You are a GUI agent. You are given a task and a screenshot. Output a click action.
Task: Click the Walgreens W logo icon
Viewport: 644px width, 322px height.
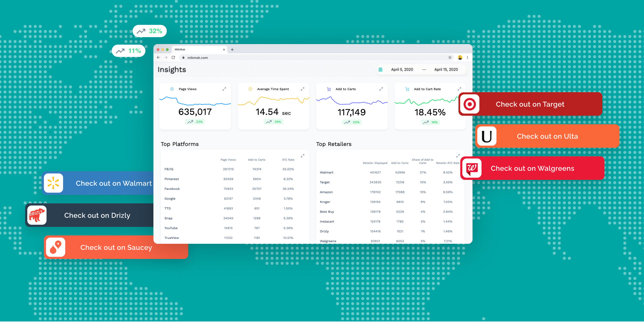coord(472,168)
